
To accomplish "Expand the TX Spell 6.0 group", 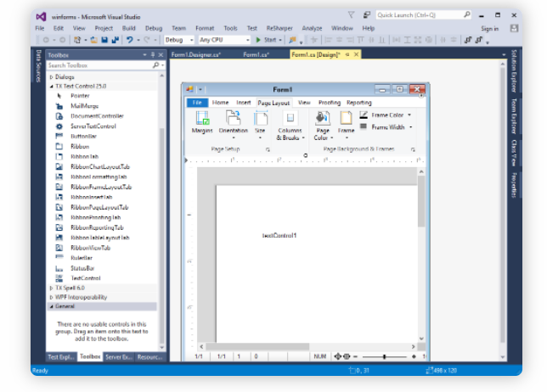I will point(51,288).
